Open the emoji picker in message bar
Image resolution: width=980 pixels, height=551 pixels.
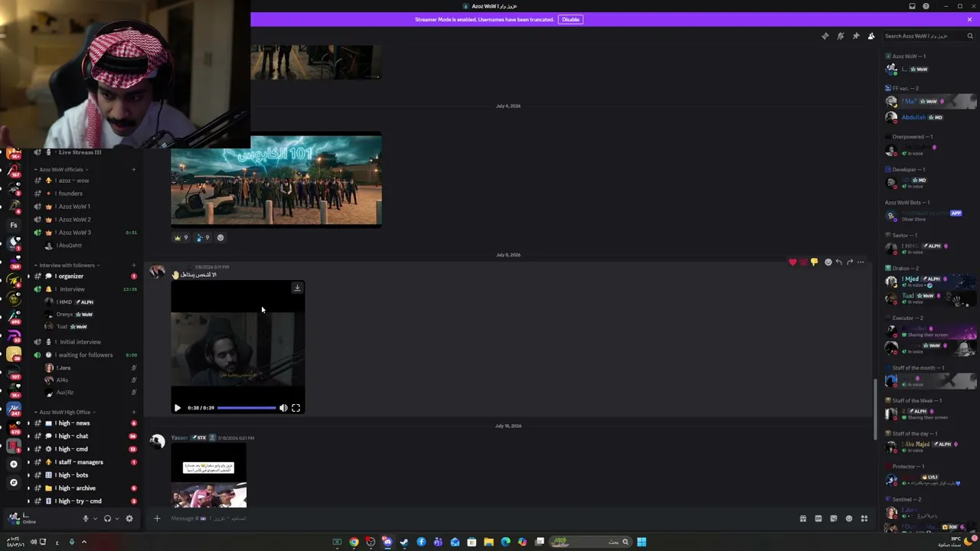click(849, 518)
